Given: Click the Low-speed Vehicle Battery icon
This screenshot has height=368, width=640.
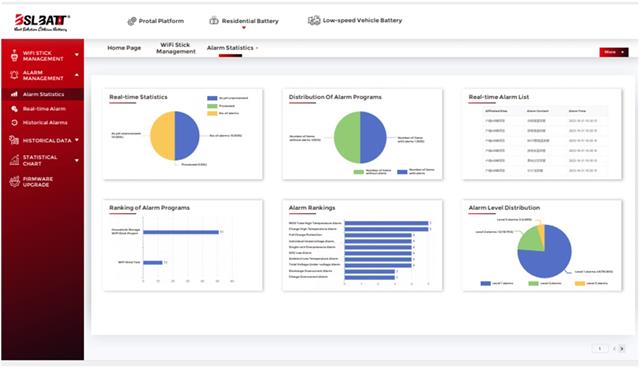Looking at the screenshot, I should 314,20.
